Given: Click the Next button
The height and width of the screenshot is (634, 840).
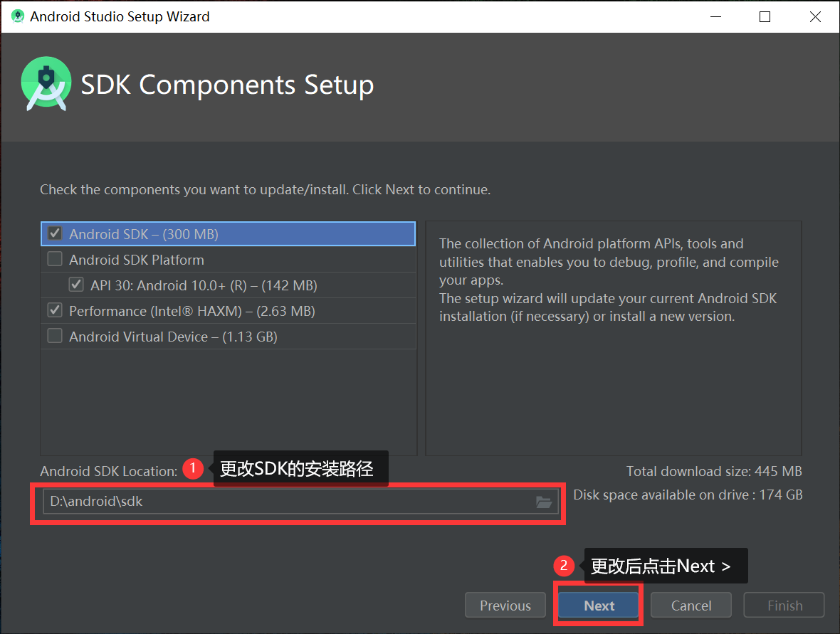Looking at the screenshot, I should [x=599, y=605].
